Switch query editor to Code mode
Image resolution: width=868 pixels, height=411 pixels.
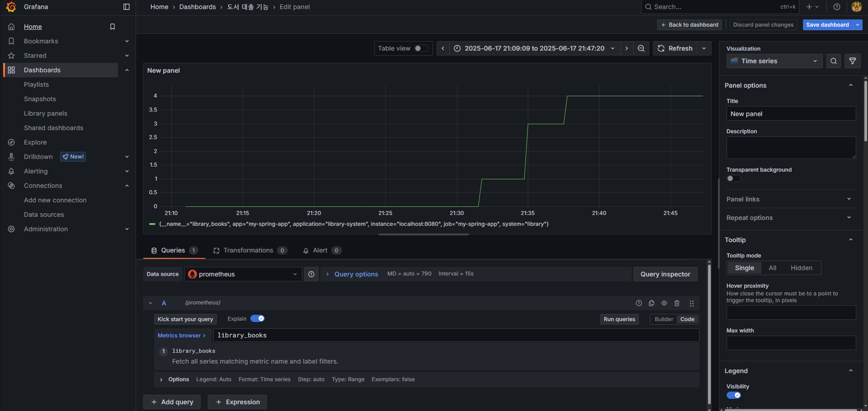pos(687,319)
